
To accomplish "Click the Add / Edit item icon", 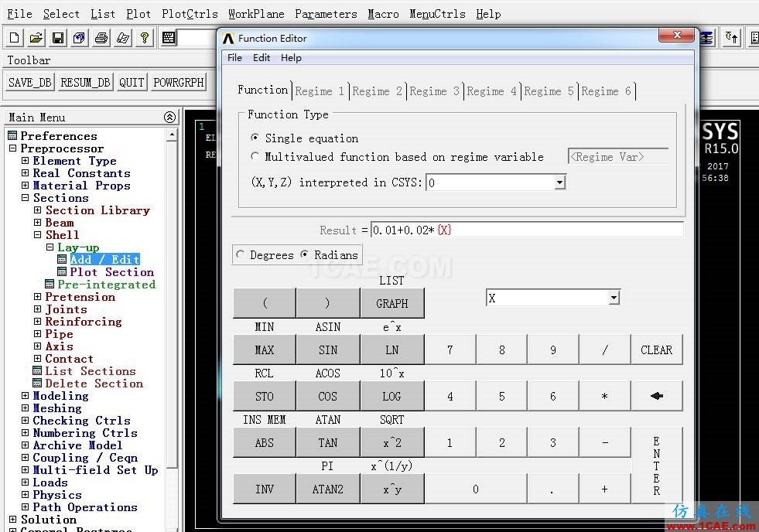I will tap(62, 260).
